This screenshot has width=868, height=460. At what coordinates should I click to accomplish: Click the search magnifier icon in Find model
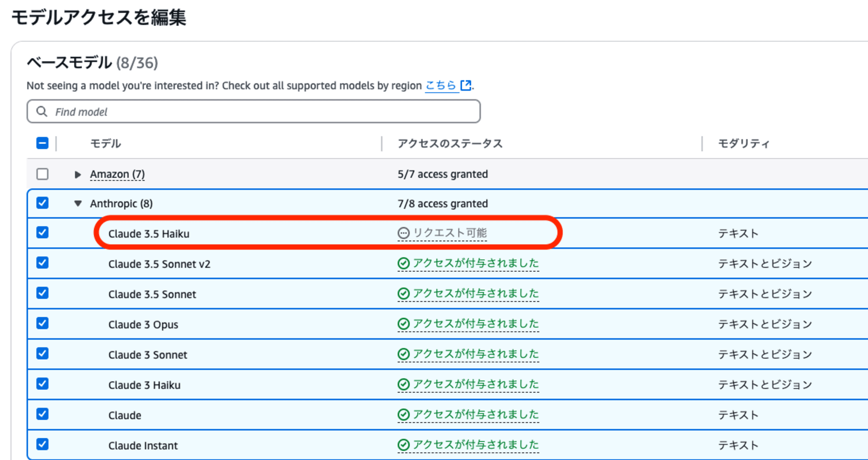click(x=42, y=112)
